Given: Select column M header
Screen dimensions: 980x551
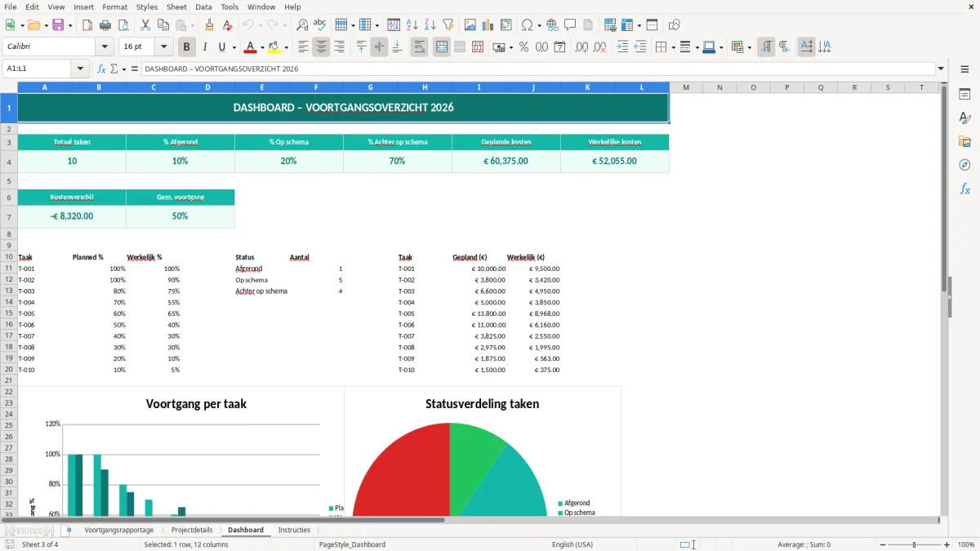Looking at the screenshot, I should (685, 87).
